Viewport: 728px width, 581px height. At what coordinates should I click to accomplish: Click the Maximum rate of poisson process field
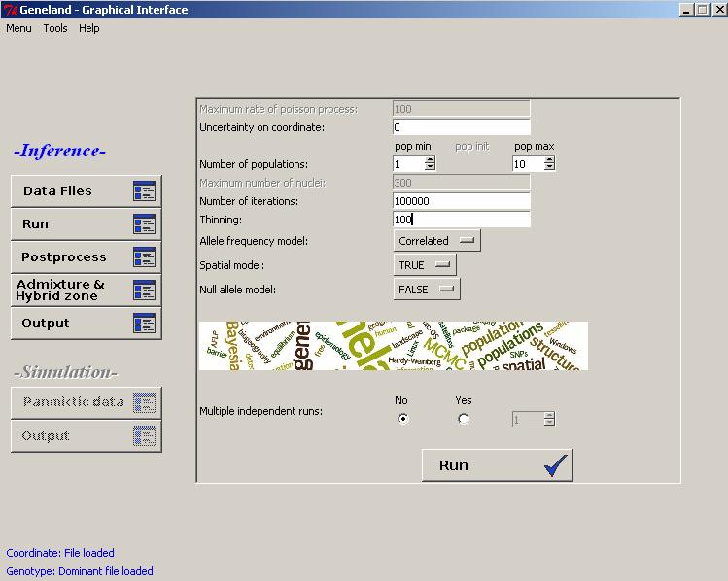click(x=462, y=109)
